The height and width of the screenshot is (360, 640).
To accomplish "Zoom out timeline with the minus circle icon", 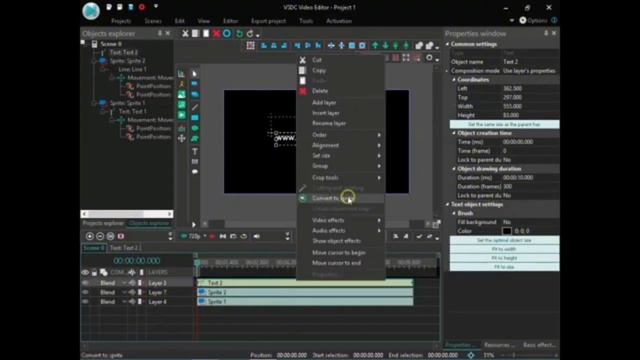I will tap(100, 236).
